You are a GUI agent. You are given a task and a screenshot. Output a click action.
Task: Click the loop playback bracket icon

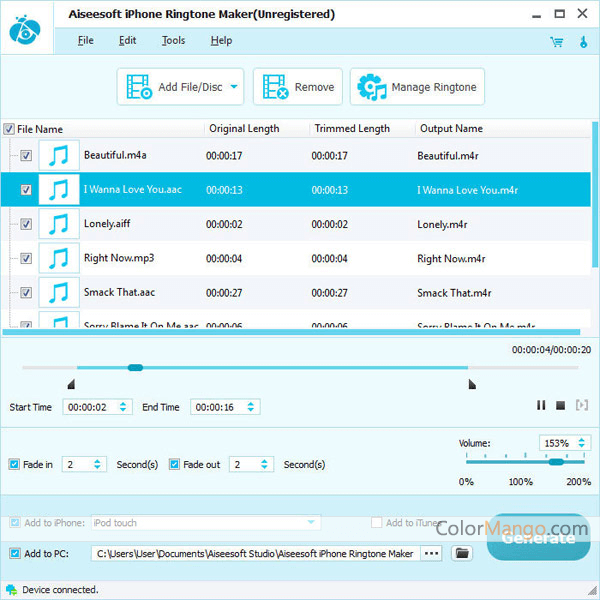click(x=582, y=405)
